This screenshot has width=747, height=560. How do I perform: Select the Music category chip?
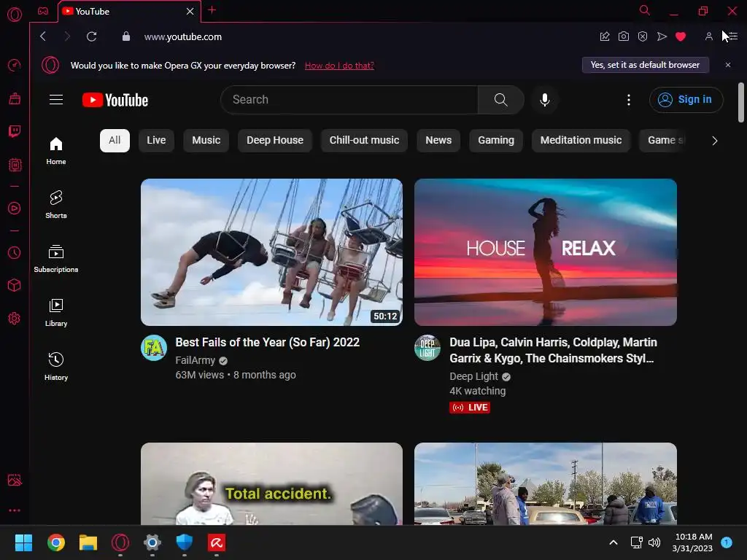[x=206, y=141]
